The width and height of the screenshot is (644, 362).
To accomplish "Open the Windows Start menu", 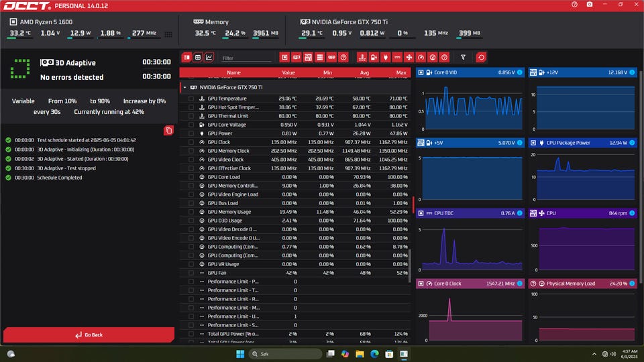I will [x=240, y=354].
